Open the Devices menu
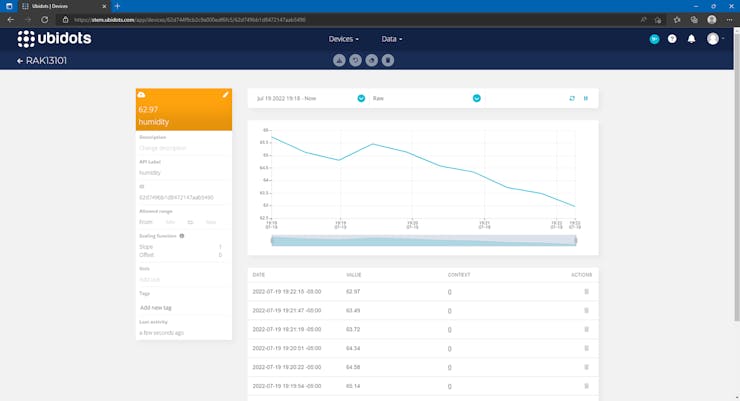 point(342,39)
